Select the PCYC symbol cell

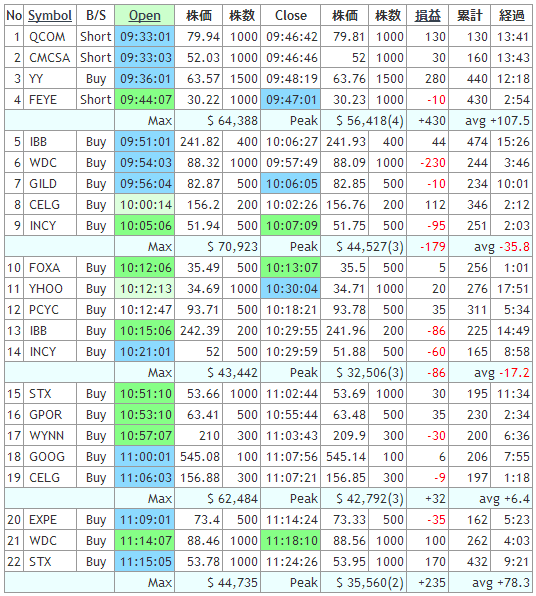(50, 310)
